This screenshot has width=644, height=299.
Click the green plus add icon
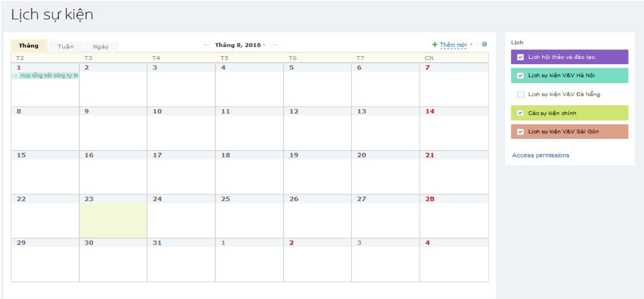tap(435, 44)
